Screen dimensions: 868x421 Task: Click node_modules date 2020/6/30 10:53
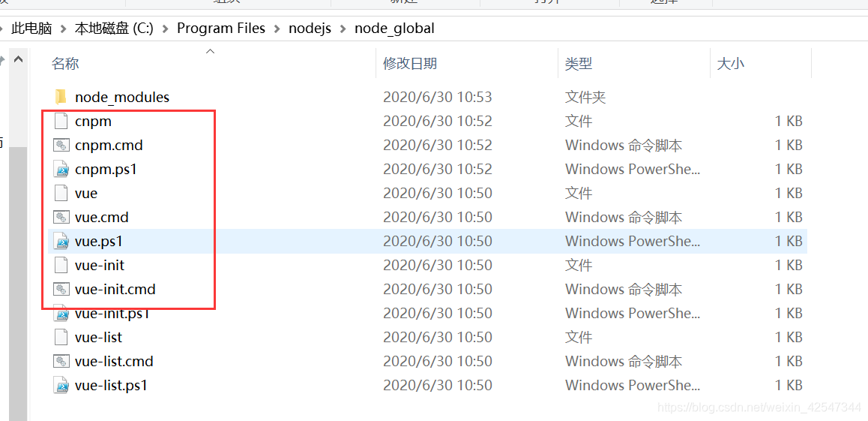437,98
